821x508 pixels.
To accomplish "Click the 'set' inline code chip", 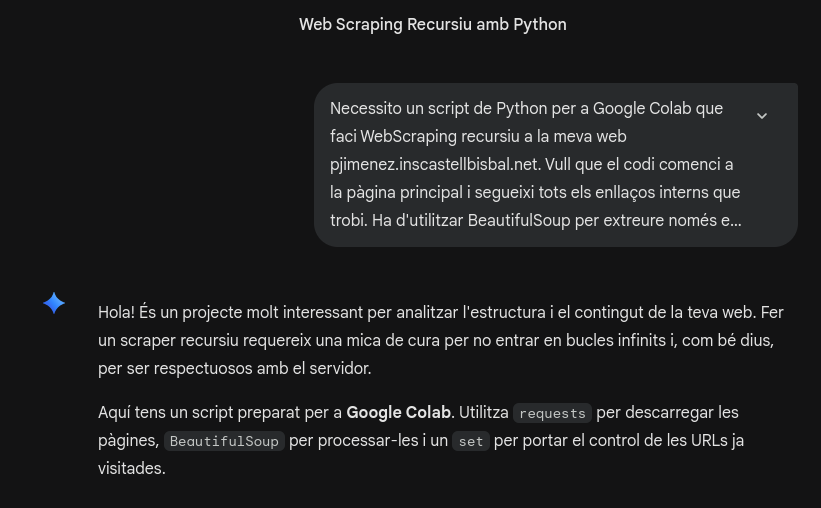I will point(470,441).
